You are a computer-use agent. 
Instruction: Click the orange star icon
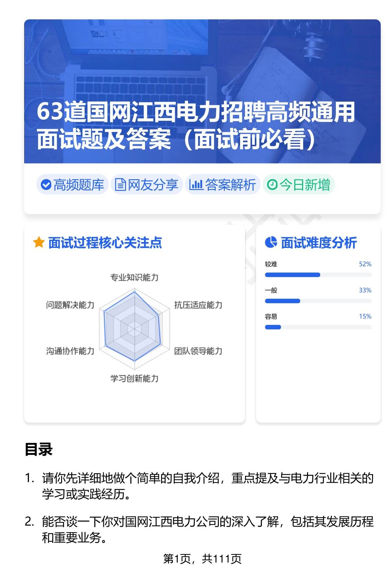coord(39,243)
